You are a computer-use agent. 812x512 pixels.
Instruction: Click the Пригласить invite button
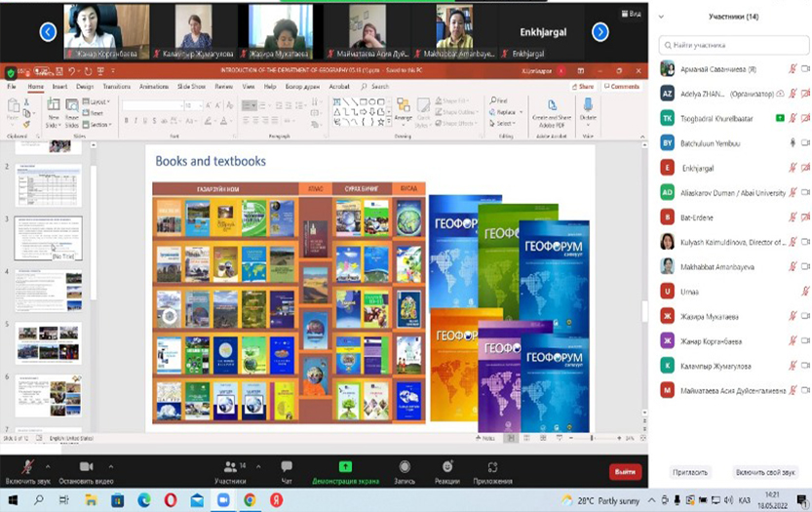[x=690, y=472]
